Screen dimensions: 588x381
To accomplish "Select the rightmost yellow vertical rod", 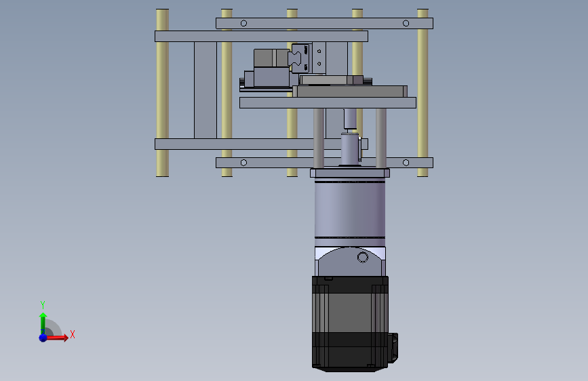I will coord(423,93).
